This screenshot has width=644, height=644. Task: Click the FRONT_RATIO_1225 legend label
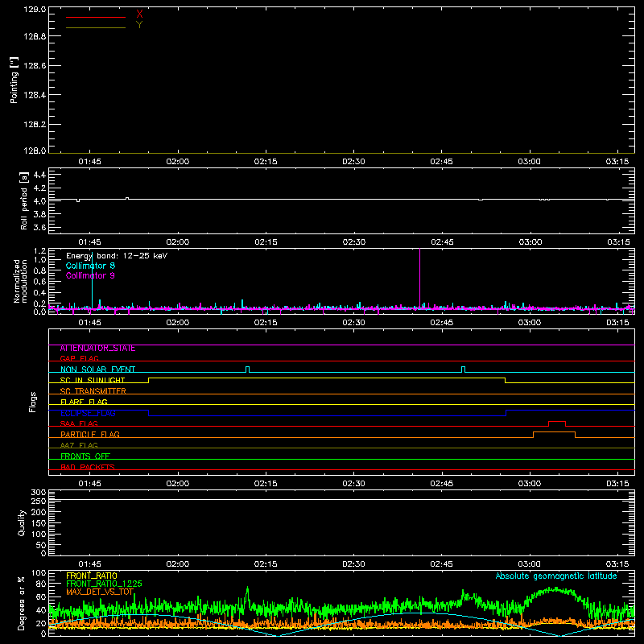point(104,584)
